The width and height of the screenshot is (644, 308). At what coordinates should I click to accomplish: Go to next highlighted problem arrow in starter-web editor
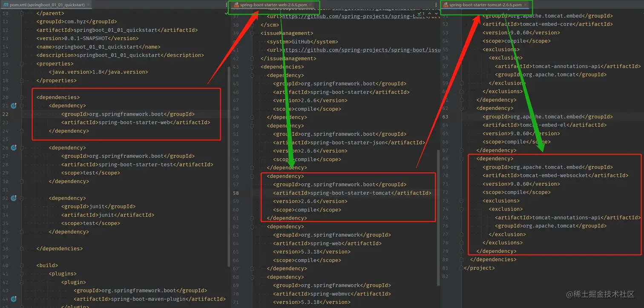point(435,14)
